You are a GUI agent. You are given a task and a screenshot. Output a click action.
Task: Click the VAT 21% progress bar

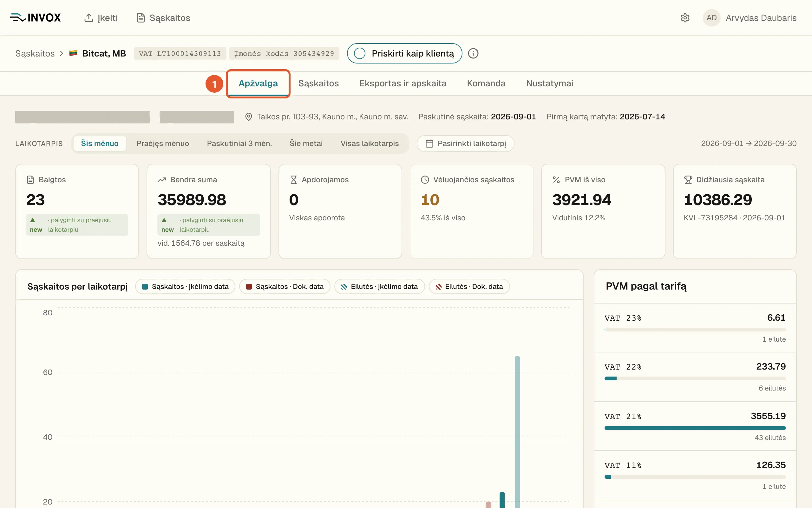(695, 428)
